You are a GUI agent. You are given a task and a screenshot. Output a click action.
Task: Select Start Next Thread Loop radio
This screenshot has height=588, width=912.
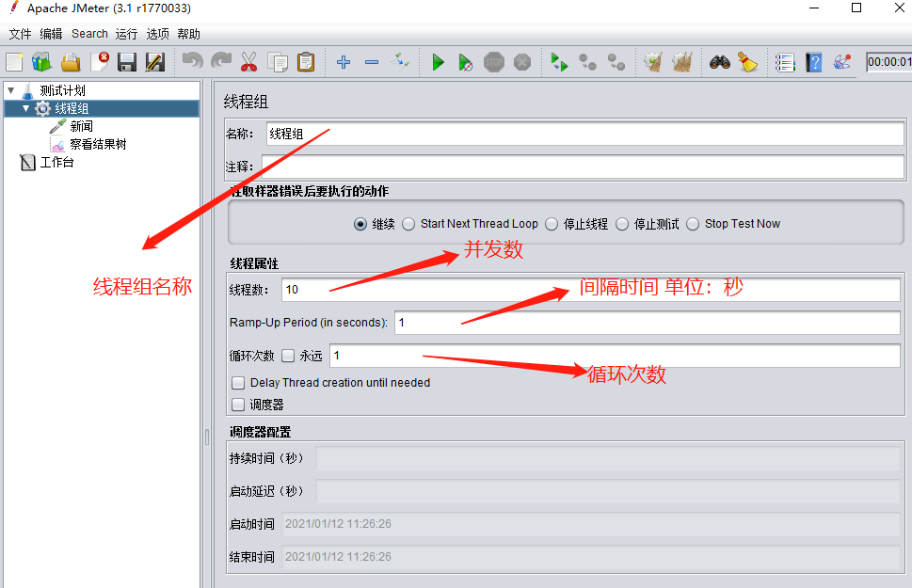(408, 224)
